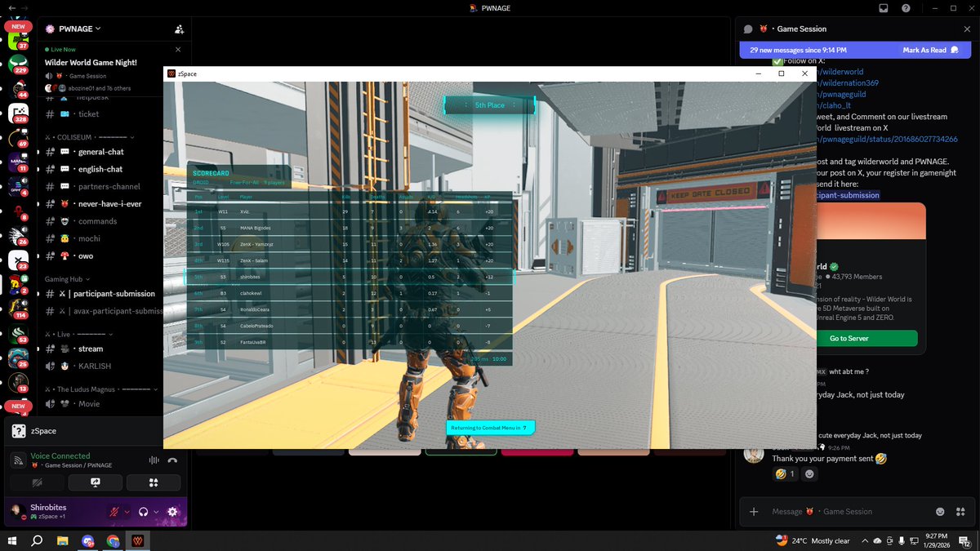Collapse the Gaming Hub category

[67, 279]
